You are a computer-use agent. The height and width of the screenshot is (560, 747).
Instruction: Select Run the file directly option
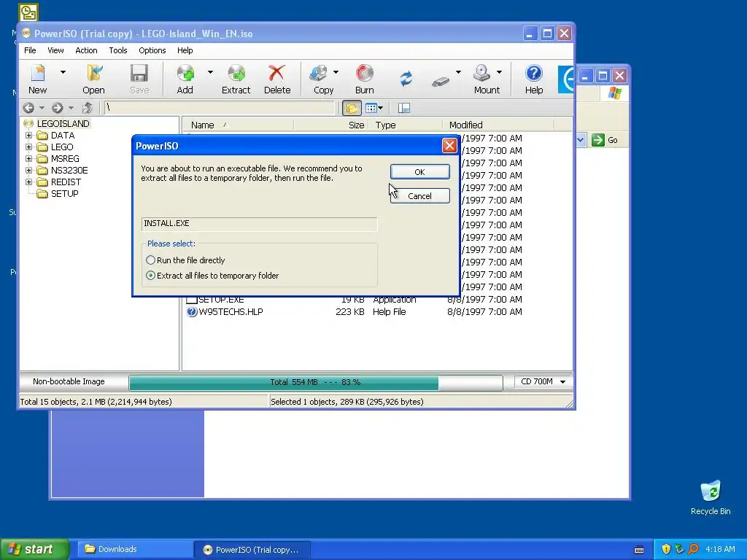185,260
